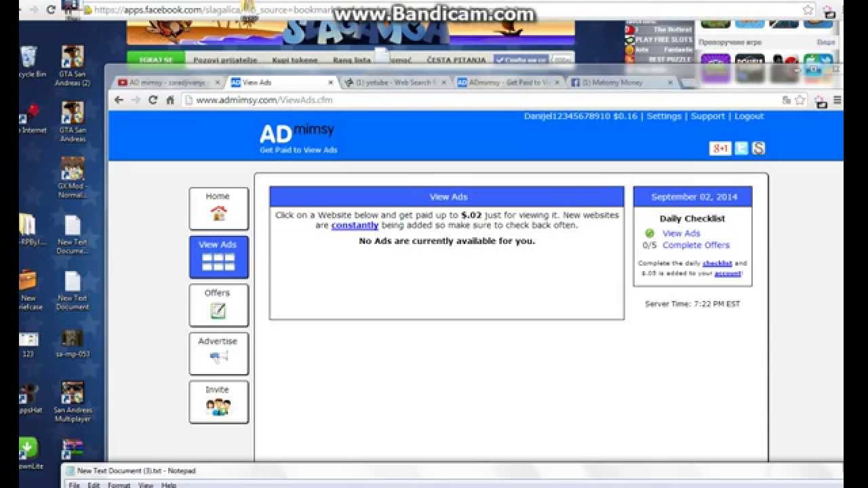
Task: Select the AppsHat desktop shortcut
Action: point(28,399)
